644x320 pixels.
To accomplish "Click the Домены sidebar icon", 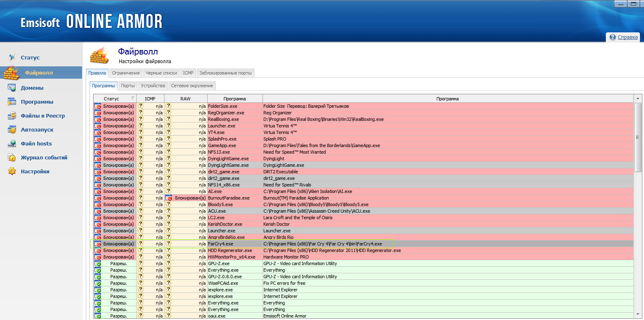I will point(12,88).
